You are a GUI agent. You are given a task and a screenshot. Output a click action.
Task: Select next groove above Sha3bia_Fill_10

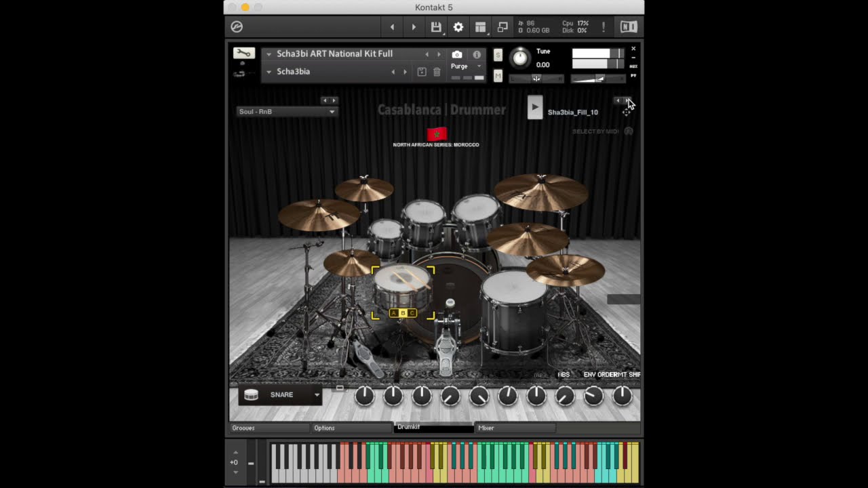click(627, 100)
